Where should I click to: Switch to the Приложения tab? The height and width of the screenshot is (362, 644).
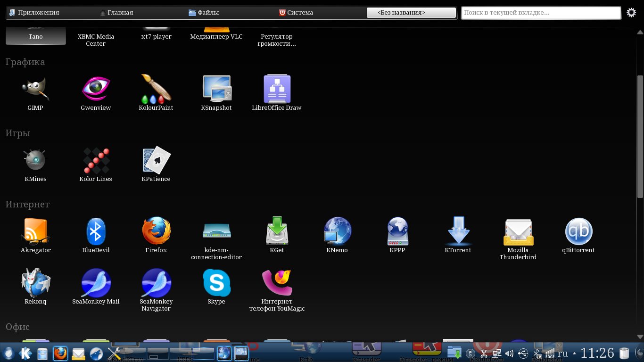pos(34,13)
